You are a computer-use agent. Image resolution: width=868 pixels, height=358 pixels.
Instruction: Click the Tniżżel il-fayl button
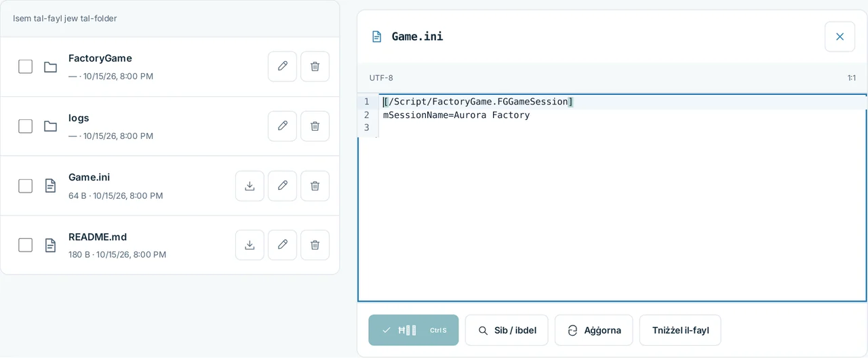point(680,330)
